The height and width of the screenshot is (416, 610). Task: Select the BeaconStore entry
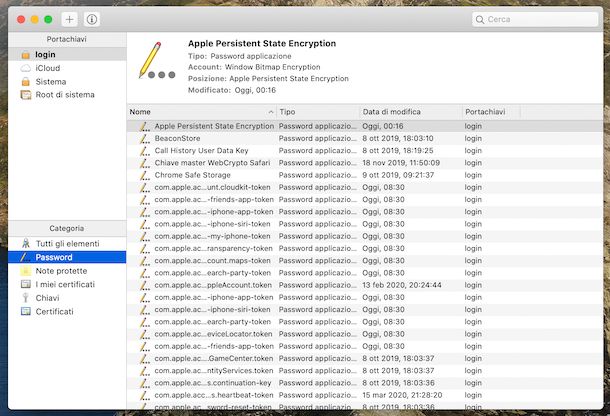[x=365, y=139]
